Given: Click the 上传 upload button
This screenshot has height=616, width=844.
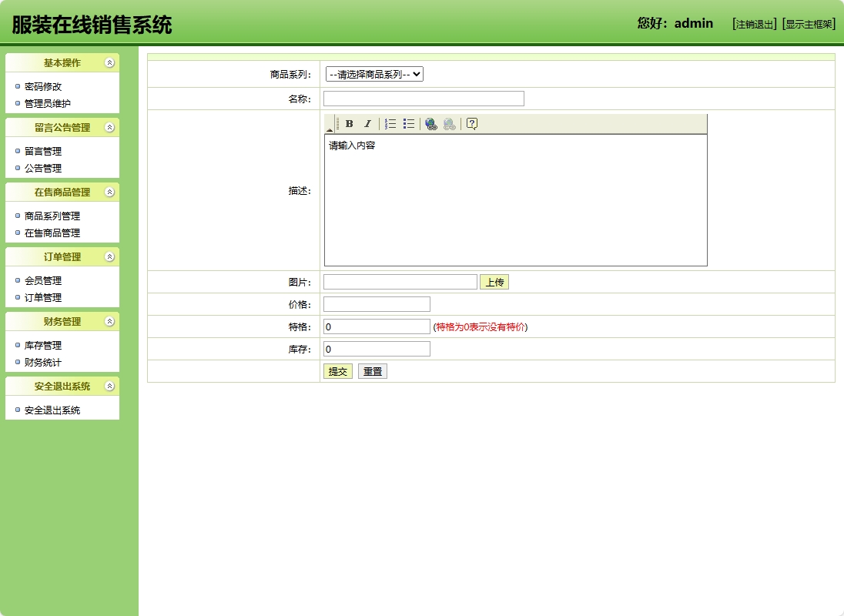Looking at the screenshot, I should click(494, 282).
